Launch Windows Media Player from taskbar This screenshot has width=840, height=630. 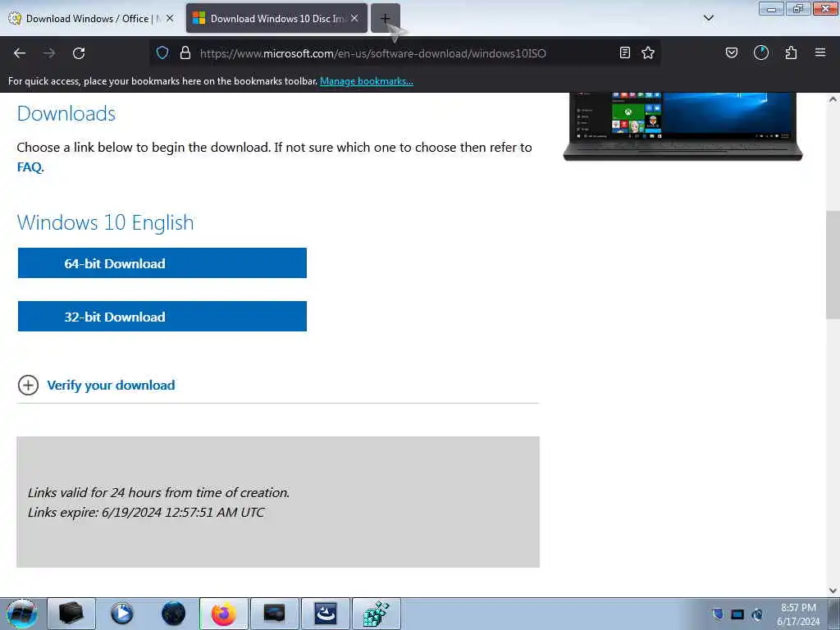tap(122, 614)
